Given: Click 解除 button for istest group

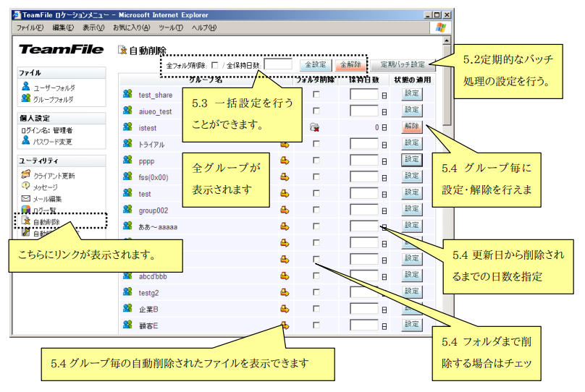Looking at the screenshot, I should point(411,127).
